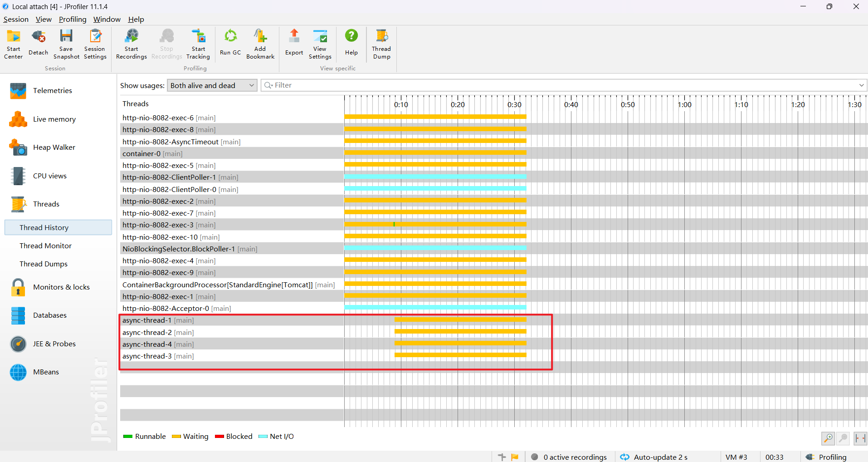Take a Thread Dump

(381, 44)
